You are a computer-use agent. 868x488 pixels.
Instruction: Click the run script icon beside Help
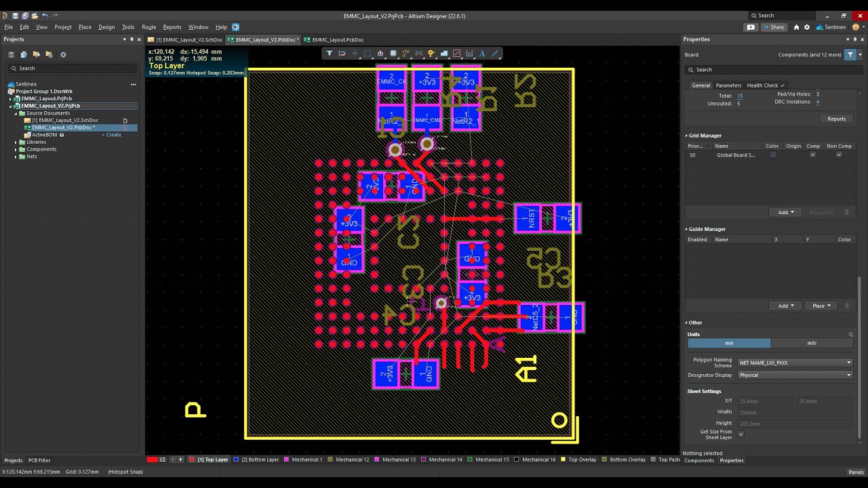click(x=235, y=27)
